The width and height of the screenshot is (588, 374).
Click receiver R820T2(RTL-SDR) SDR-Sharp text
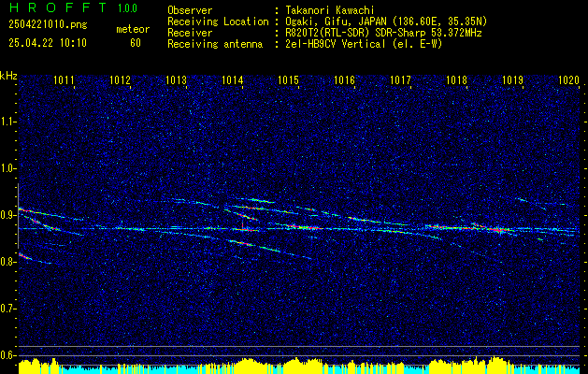click(383, 33)
